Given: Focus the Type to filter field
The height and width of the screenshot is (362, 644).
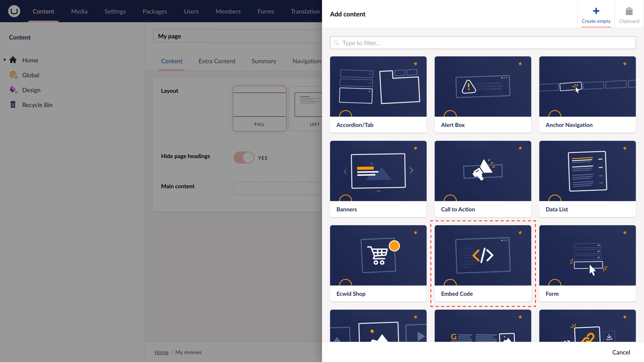Looking at the screenshot, I should pos(483,43).
